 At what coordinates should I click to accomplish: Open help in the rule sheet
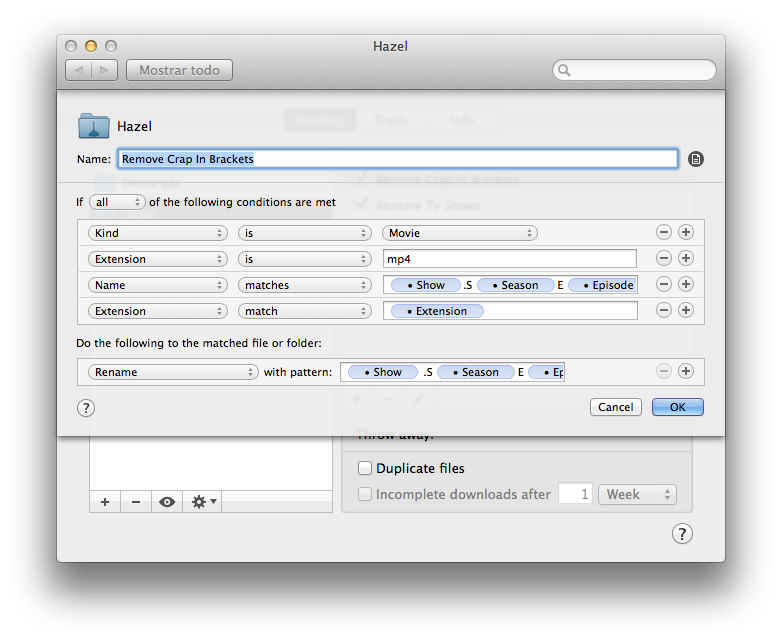[x=86, y=408]
